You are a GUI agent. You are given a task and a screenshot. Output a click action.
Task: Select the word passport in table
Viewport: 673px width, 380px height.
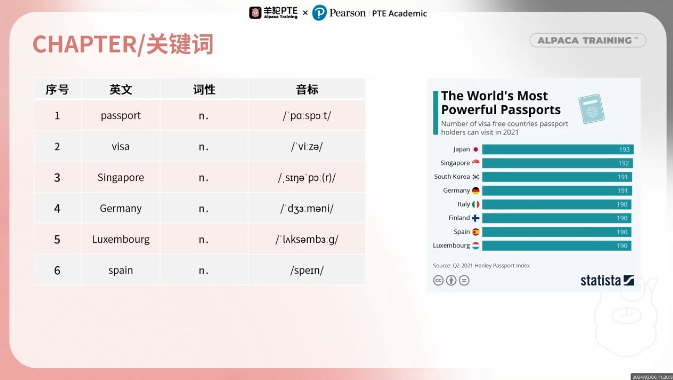pos(121,116)
